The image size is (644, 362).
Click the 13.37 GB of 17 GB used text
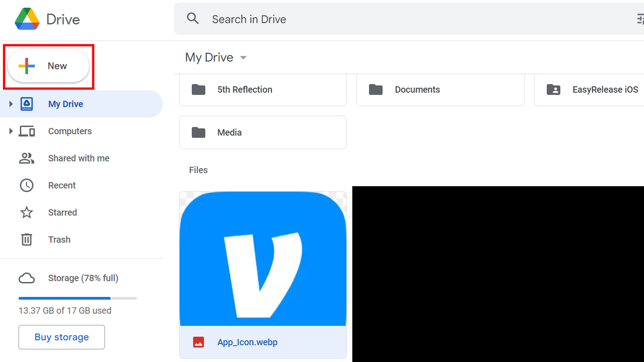65,310
